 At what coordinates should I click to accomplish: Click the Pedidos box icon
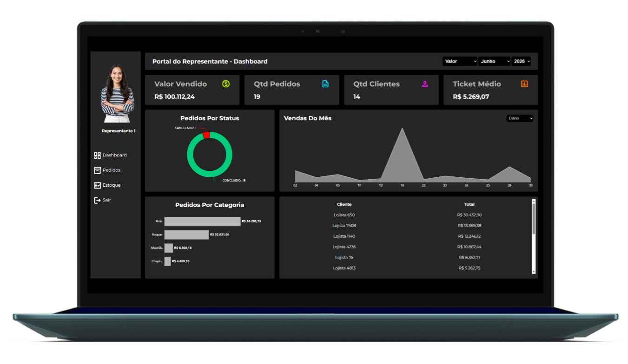tap(97, 170)
